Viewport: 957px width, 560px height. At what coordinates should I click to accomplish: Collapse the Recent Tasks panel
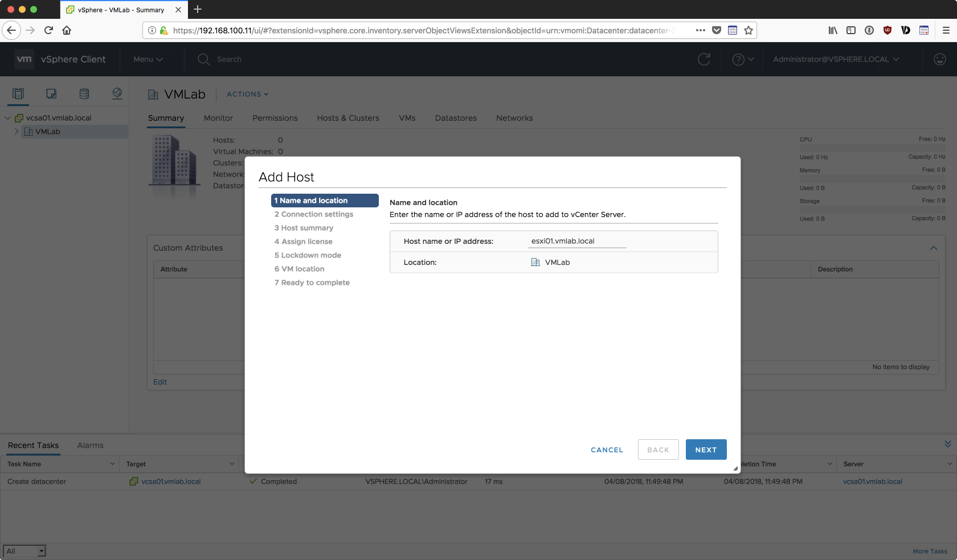[x=947, y=444]
